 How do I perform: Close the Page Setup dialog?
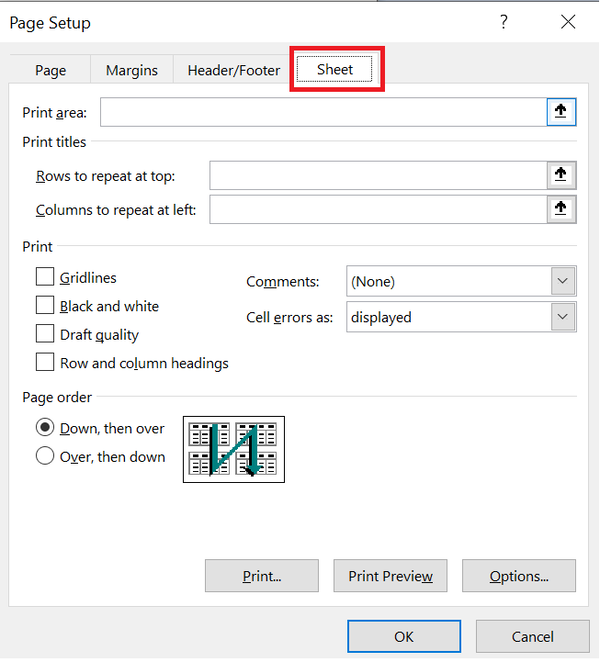(568, 22)
